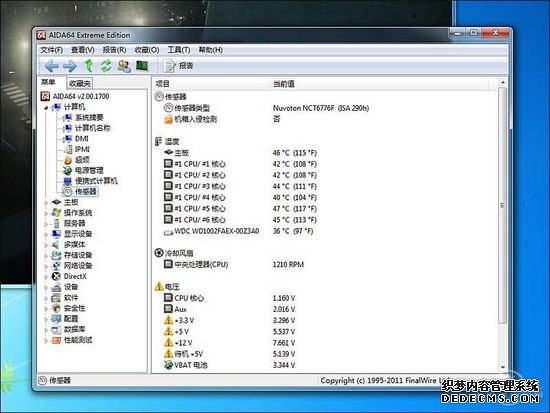This screenshot has width=550, height=413.
Task: Expand the DirectX tree node
Action: [46, 277]
